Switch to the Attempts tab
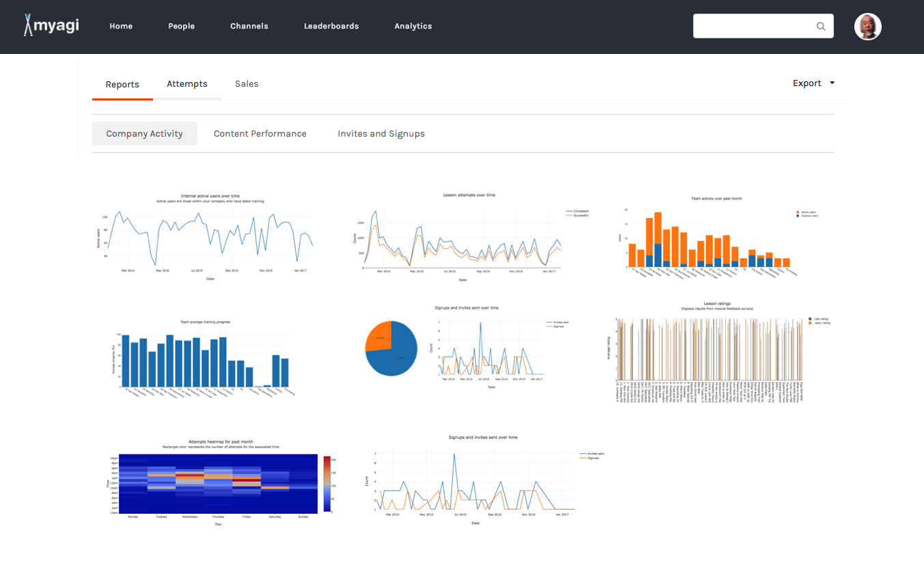The width and height of the screenshot is (924, 574). pos(187,84)
